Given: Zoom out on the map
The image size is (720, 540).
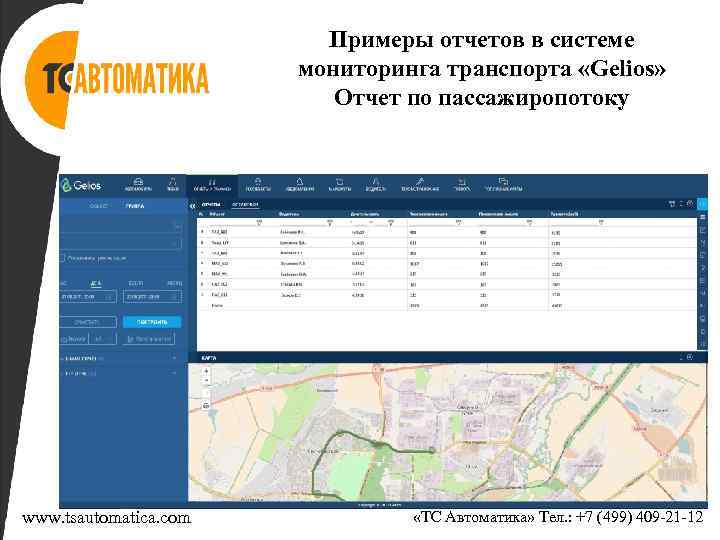Looking at the screenshot, I should 206,380.
